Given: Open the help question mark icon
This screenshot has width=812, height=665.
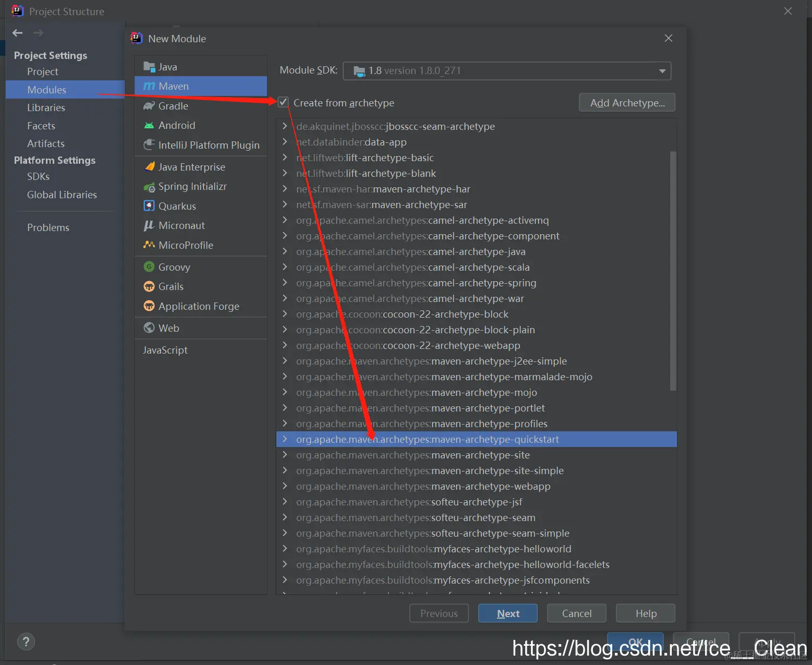Looking at the screenshot, I should (26, 642).
